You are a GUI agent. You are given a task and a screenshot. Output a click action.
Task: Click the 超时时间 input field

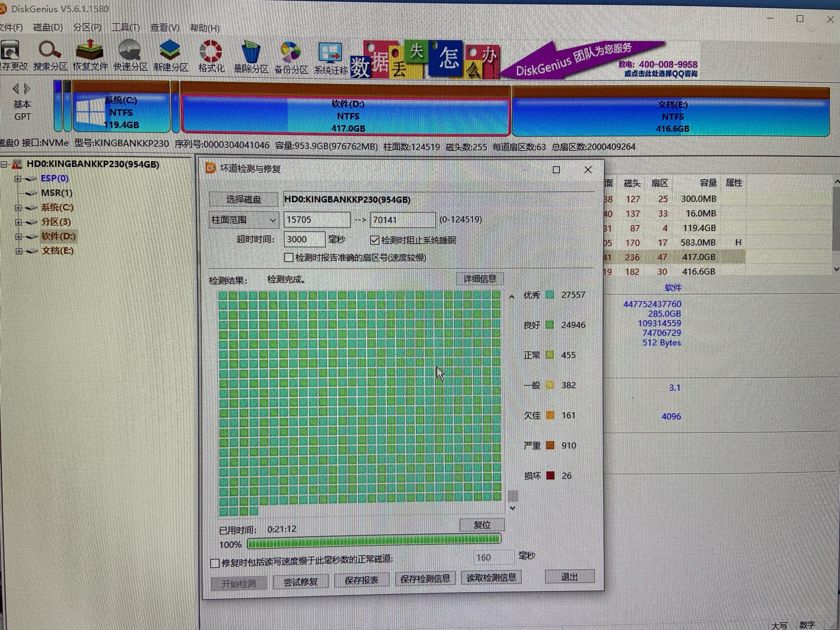[304, 239]
